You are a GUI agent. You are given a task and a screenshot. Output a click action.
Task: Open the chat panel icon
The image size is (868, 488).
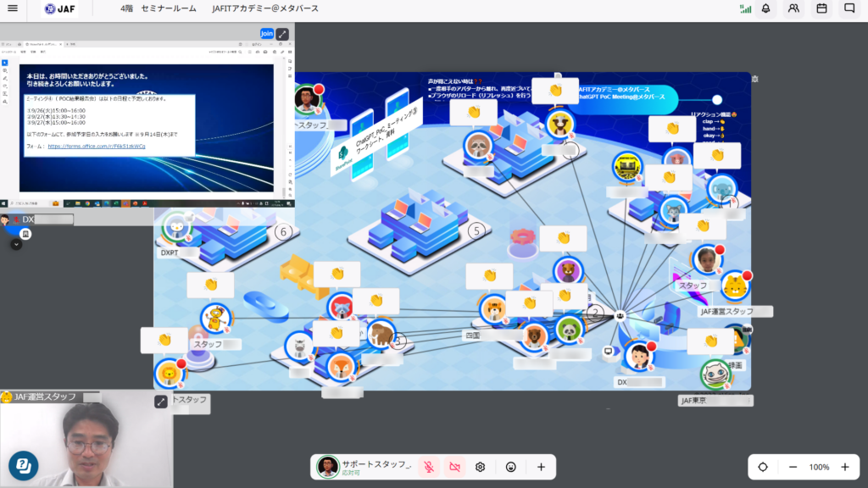849,8
